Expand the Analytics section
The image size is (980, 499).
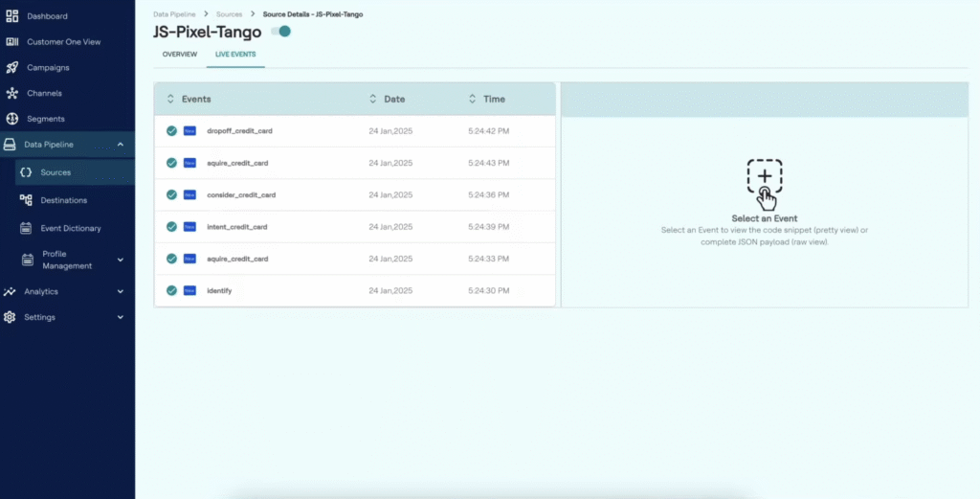coord(120,291)
